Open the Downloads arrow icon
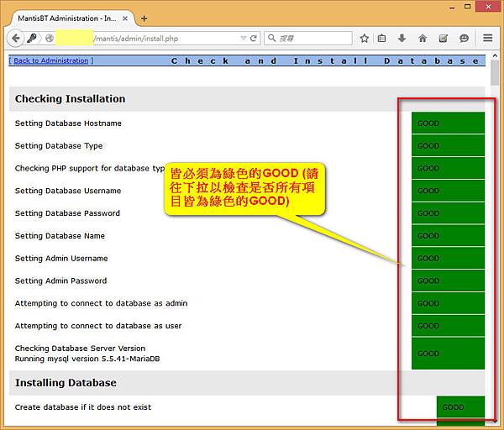Image resolution: width=504 pixels, height=430 pixels. point(402,39)
